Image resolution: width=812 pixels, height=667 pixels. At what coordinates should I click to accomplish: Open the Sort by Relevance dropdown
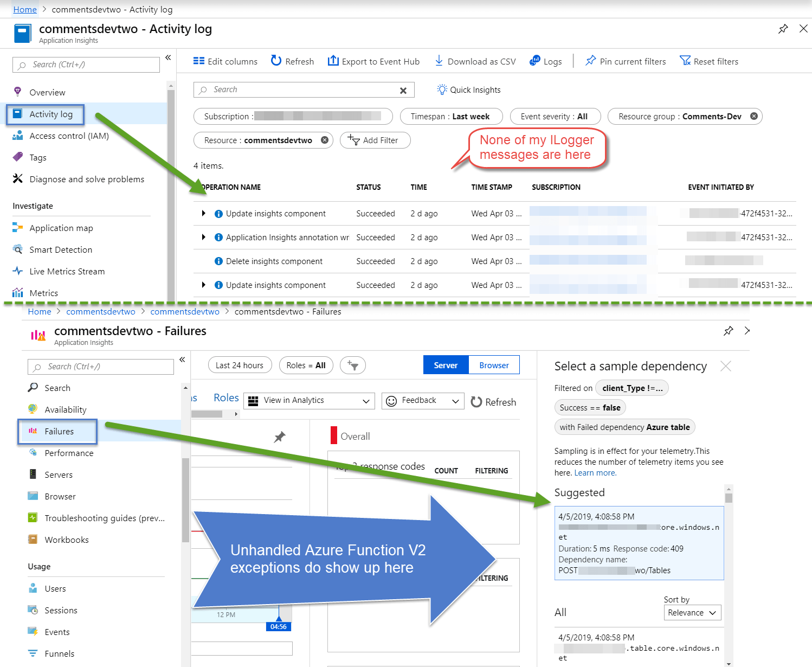[x=692, y=613]
